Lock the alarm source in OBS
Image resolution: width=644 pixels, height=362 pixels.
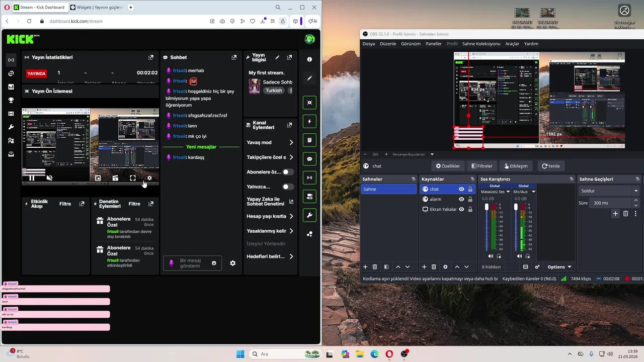(470, 199)
